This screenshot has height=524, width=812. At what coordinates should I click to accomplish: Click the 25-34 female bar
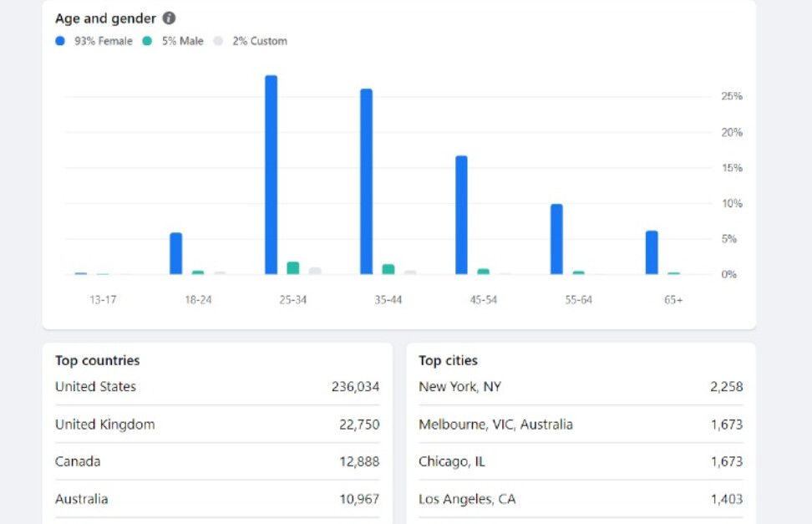click(x=271, y=176)
